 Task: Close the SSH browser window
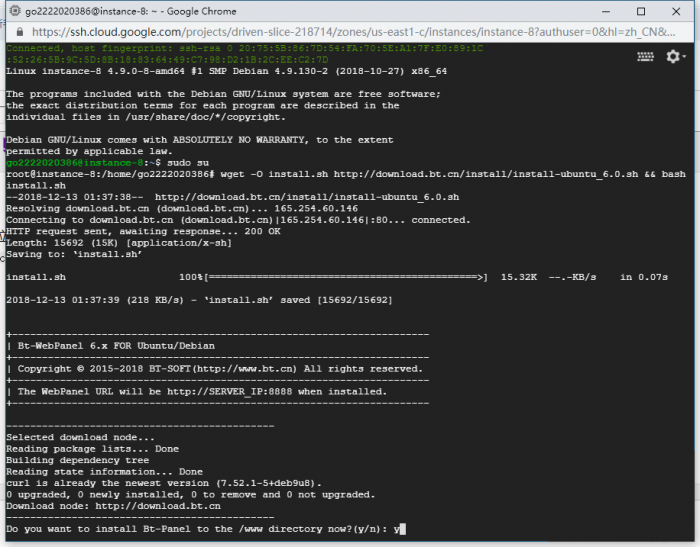coord(680,12)
